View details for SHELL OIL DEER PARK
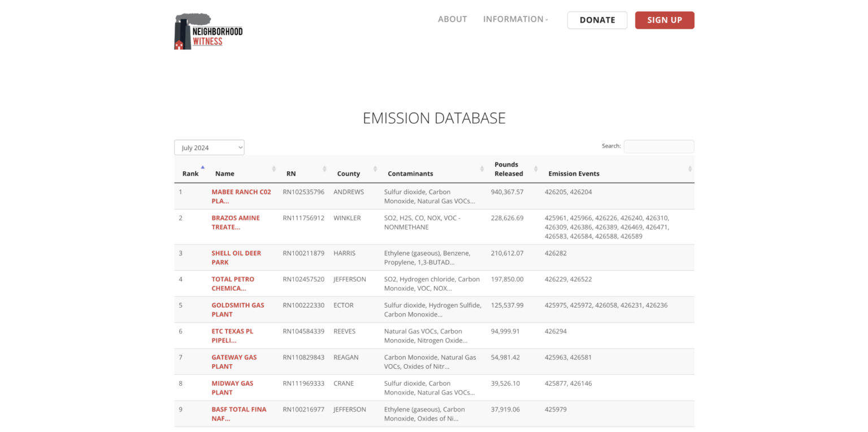The width and height of the screenshot is (868, 432). pos(236,257)
